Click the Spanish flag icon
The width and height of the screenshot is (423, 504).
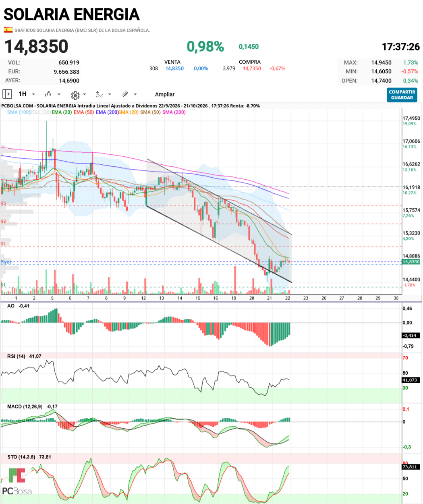pos(8,30)
